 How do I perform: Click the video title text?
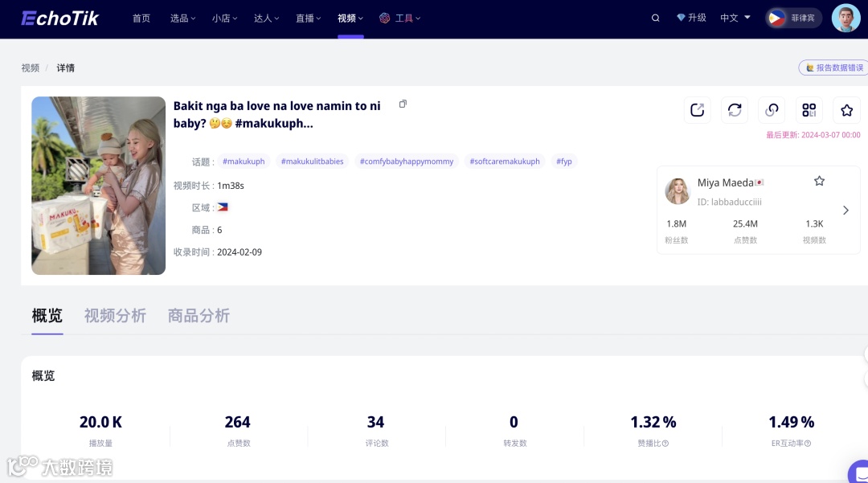[x=276, y=115]
